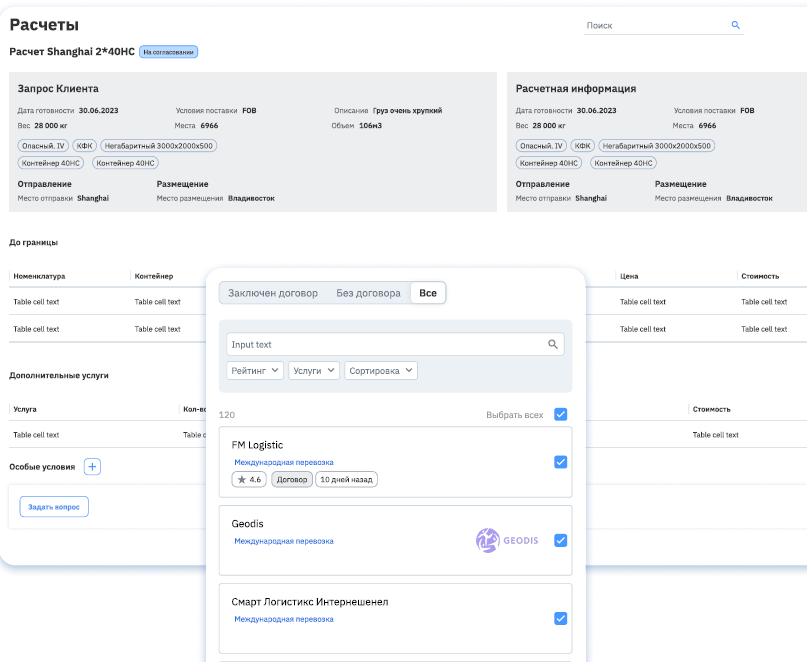Expand the Сортировка dropdown

[x=381, y=370]
